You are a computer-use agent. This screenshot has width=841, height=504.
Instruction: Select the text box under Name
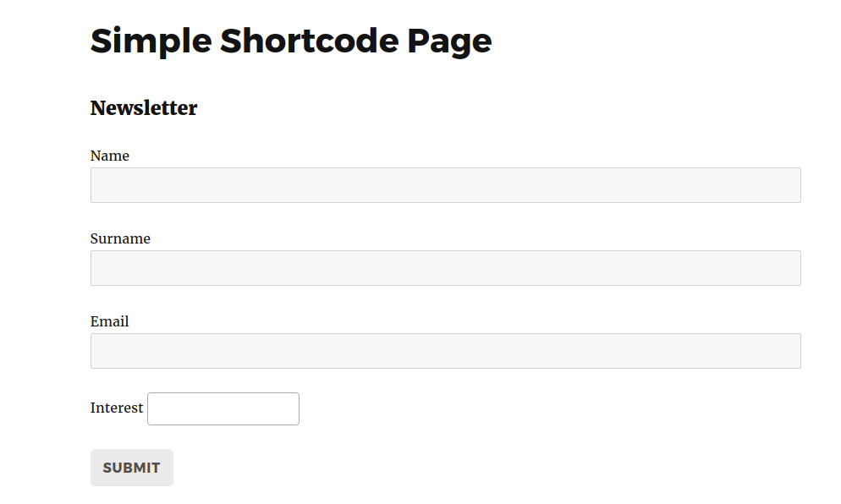(445, 185)
